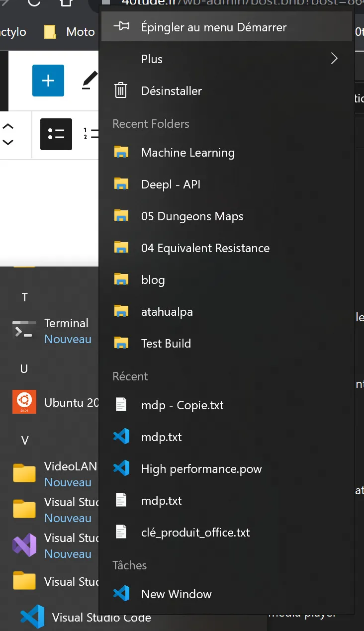The image size is (364, 631).
Task: Pin app with Épingler au menu Démarrer
Action: click(x=227, y=27)
